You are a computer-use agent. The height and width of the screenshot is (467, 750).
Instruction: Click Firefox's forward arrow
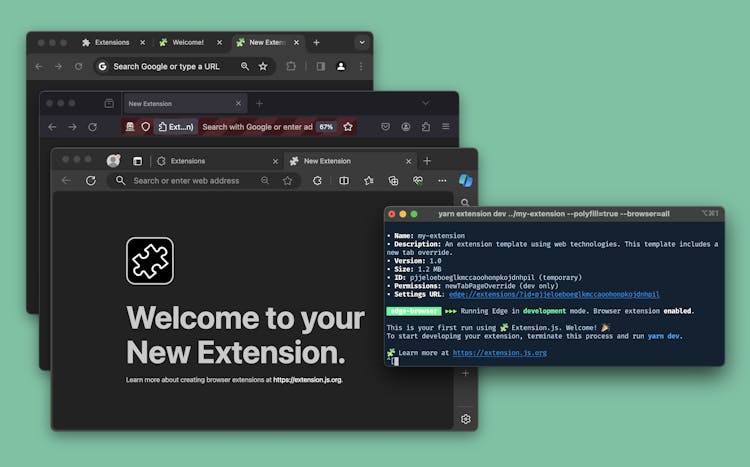click(x=72, y=127)
